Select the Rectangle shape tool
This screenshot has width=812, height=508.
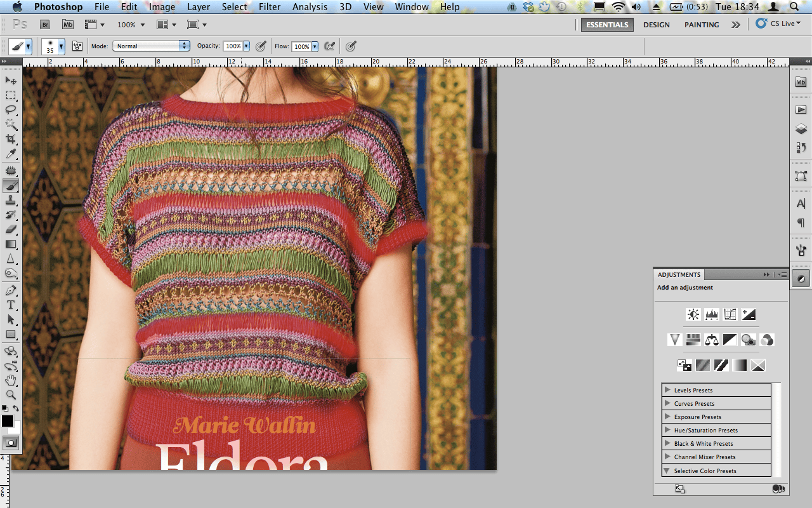(x=11, y=335)
